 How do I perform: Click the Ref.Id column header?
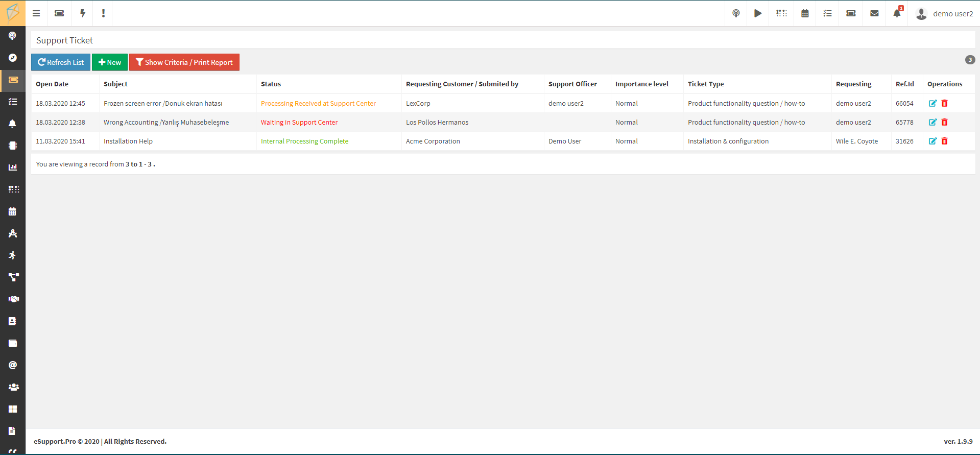tap(905, 84)
